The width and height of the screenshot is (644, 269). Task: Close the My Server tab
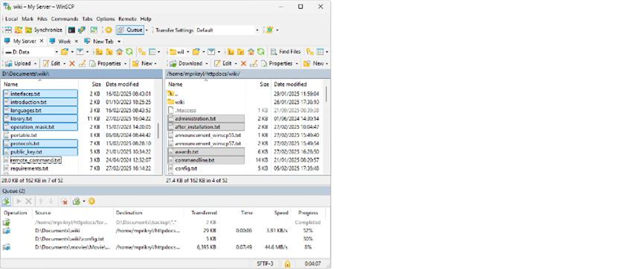pos(41,41)
